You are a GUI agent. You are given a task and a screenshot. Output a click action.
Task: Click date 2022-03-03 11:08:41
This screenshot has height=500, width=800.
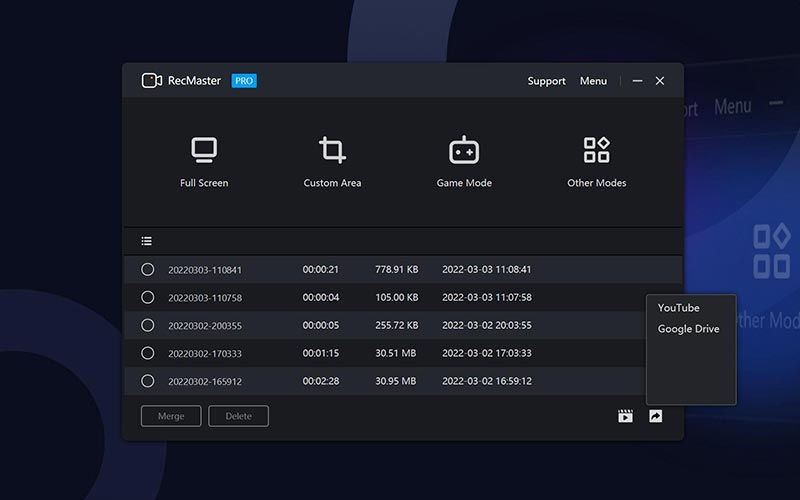point(487,269)
